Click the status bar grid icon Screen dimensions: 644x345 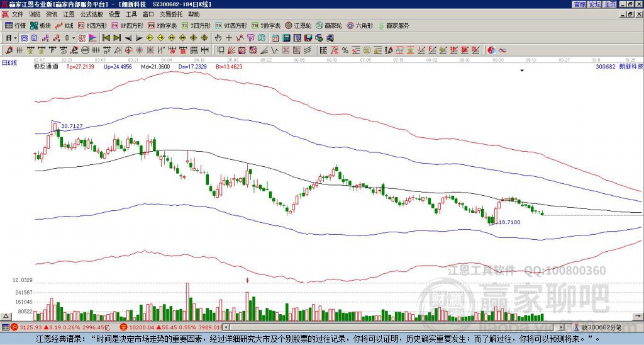[5, 327]
